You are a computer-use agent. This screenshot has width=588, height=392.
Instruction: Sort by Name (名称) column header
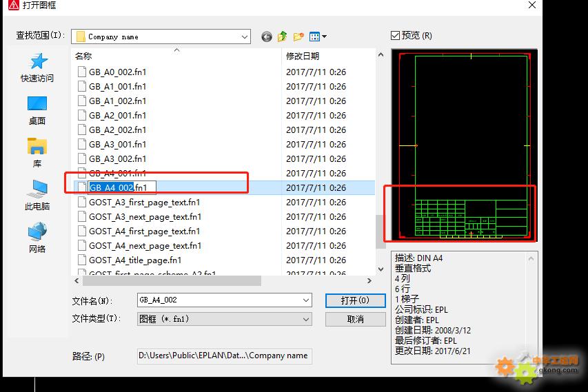[176, 56]
